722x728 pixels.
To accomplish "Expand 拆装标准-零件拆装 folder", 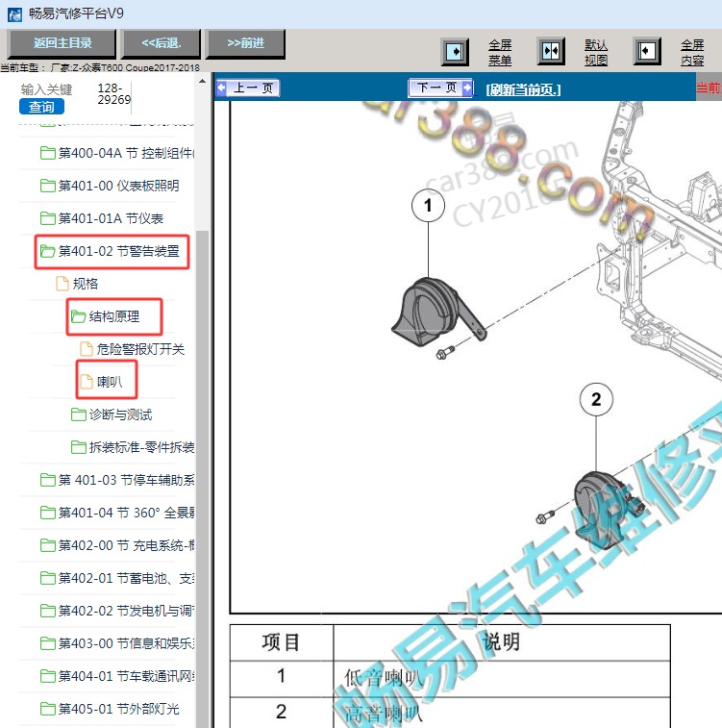I will click(x=133, y=447).
